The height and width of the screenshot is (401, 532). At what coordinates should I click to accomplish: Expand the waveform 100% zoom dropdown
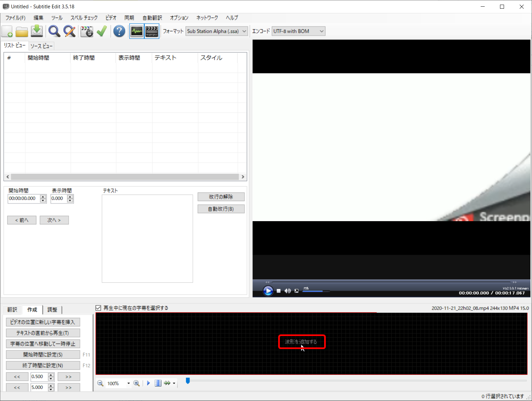point(128,383)
